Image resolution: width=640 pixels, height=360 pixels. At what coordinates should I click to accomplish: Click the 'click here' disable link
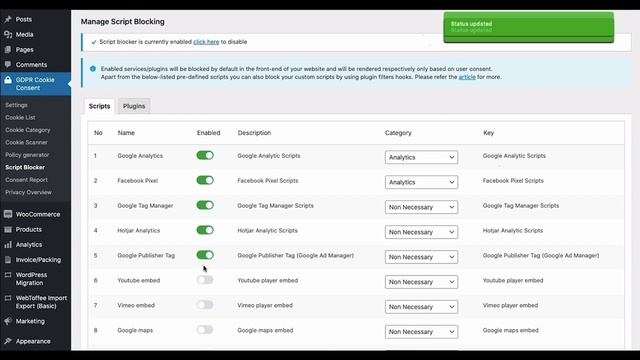[x=206, y=42]
